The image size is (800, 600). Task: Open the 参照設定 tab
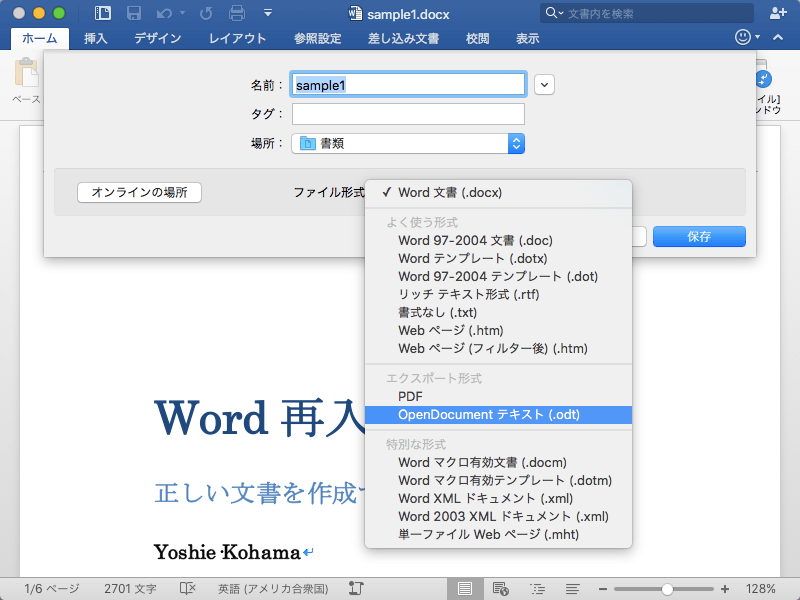[x=317, y=38]
